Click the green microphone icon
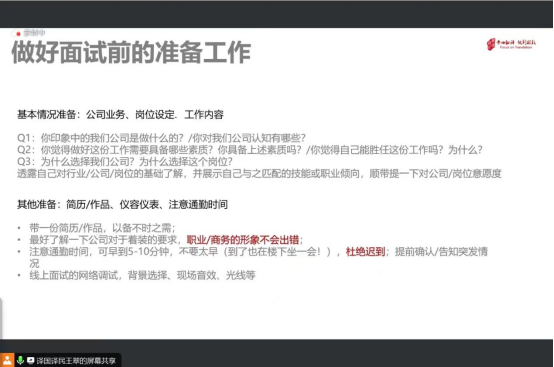 click(x=20, y=360)
